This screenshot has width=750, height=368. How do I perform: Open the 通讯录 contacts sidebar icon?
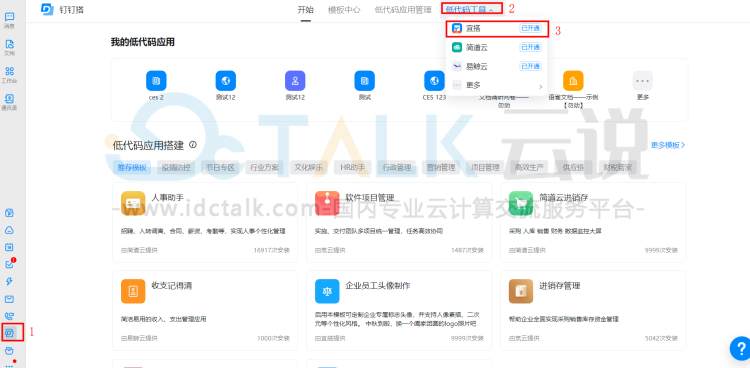click(x=9, y=99)
